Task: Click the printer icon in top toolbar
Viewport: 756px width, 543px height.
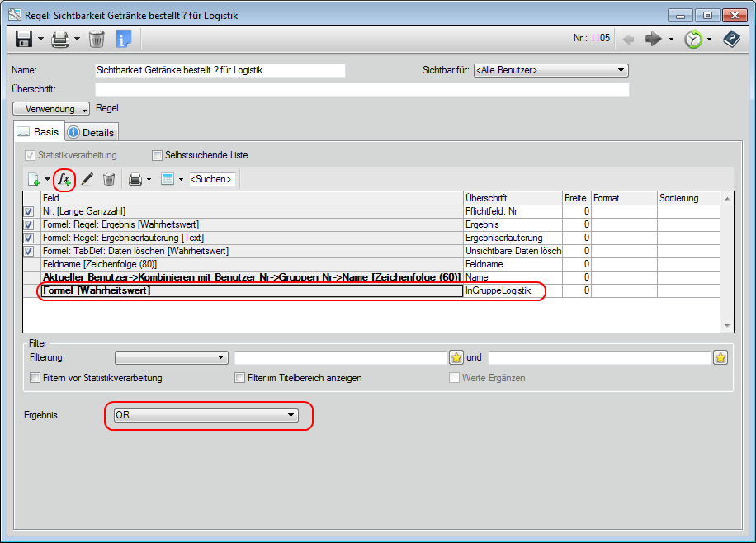Action: 60,39
